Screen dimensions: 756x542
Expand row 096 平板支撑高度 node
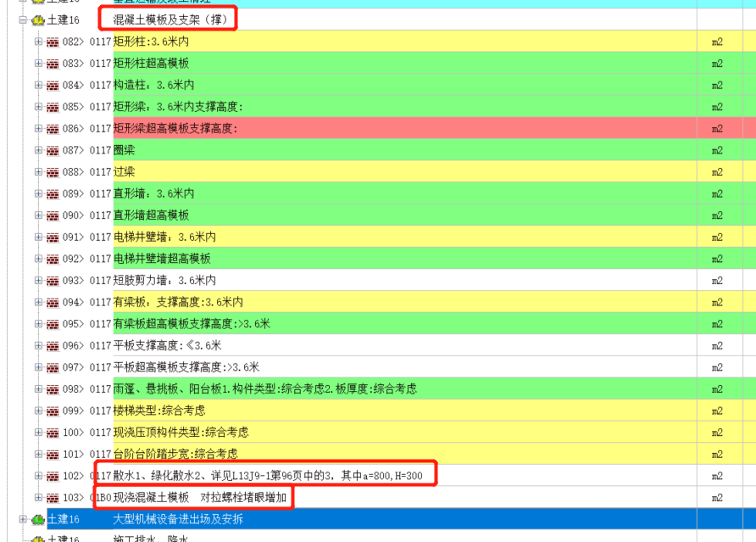point(39,345)
